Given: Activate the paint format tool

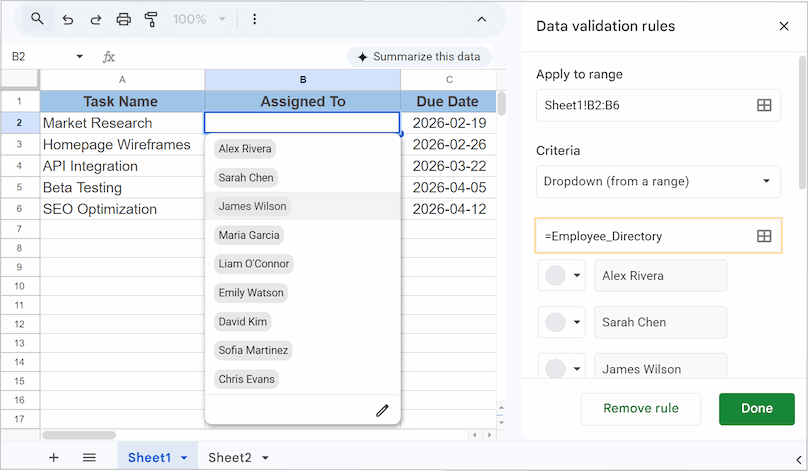Looking at the screenshot, I should coord(151,20).
